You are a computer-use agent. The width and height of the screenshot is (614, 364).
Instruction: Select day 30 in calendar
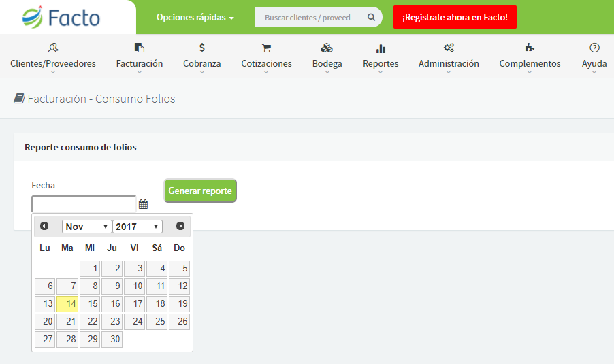pyautogui.click(x=112, y=339)
